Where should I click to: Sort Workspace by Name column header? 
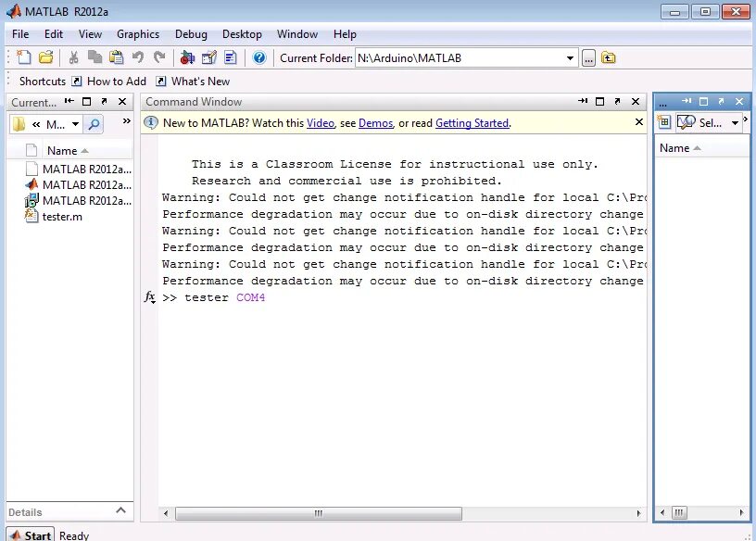(x=702, y=148)
